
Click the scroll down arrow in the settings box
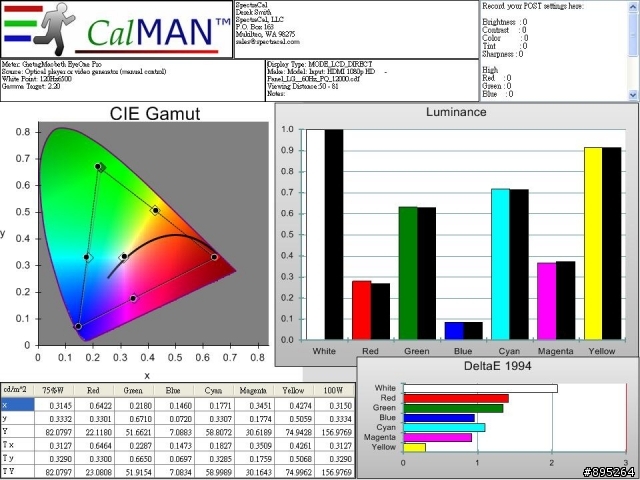pos(633,95)
